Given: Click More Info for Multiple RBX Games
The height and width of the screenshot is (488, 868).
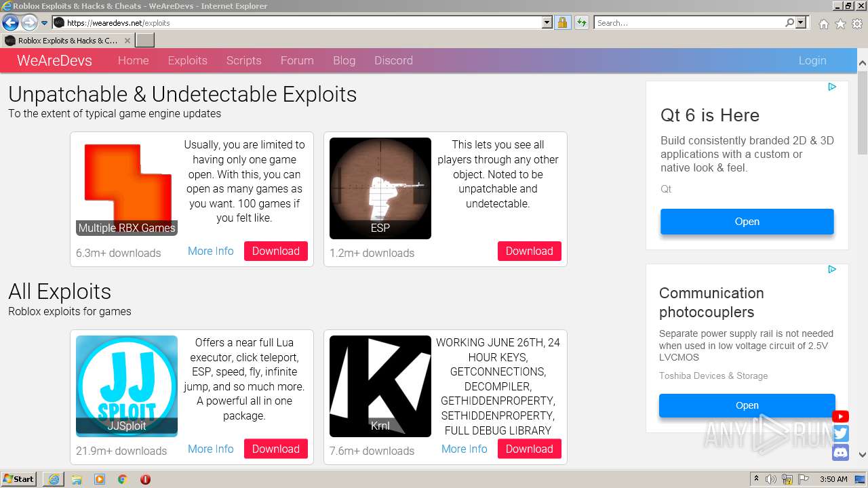Looking at the screenshot, I should tap(210, 251).
